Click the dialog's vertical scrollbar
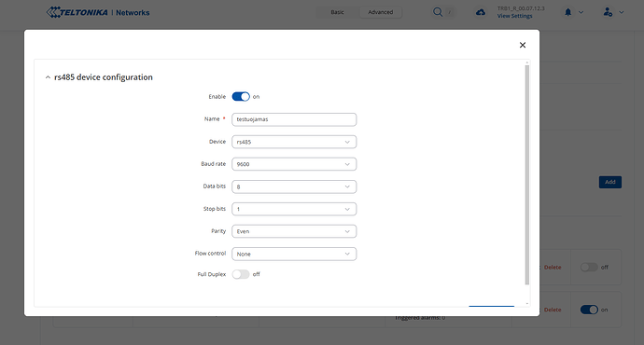644x345 pixels. 527,174
